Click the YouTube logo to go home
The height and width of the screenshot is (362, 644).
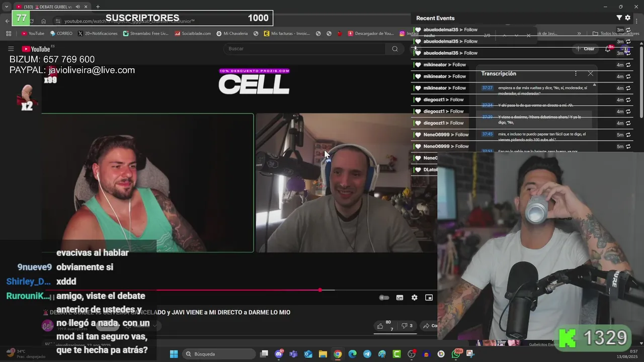pos(36,49)
